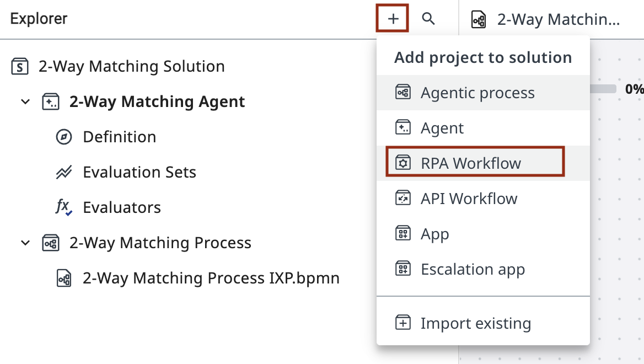Select API Workflow menu entry
The image size is (644, 364).
coord(483,199)
